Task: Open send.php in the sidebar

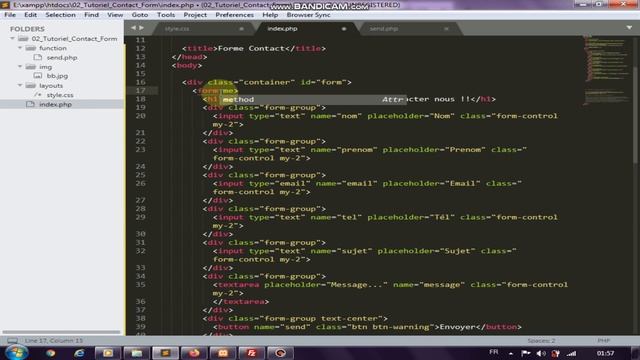Action: [62, 58]
